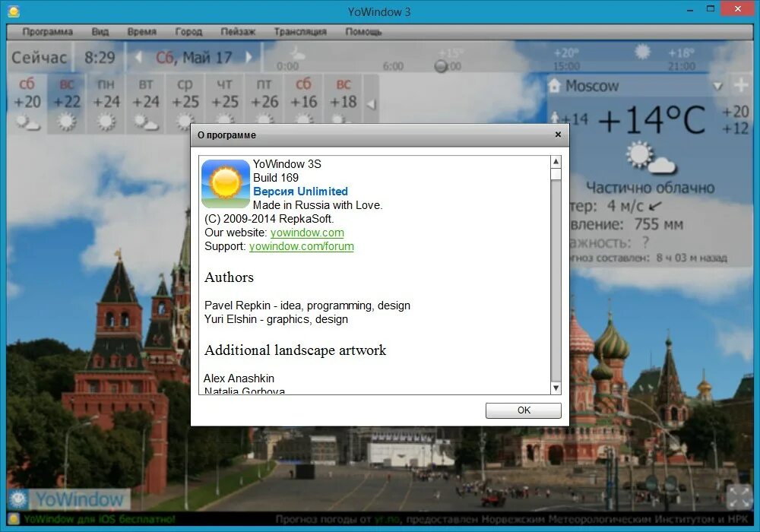
Task: Toggle fullscreen with the arrows icon
Action: 739,498
